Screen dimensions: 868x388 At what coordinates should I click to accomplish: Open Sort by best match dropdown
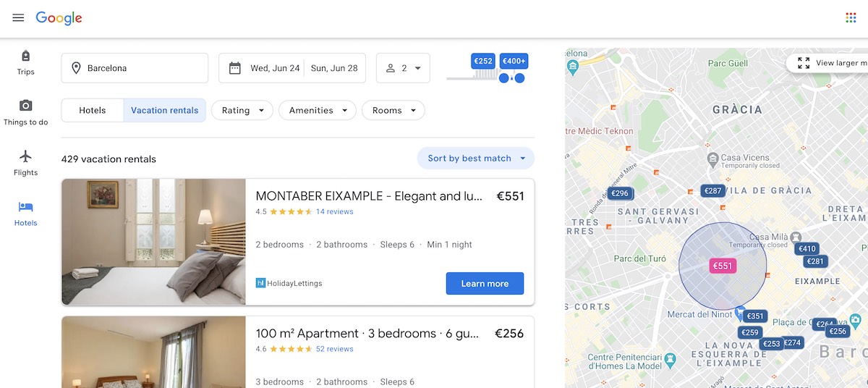click(476, 158)
